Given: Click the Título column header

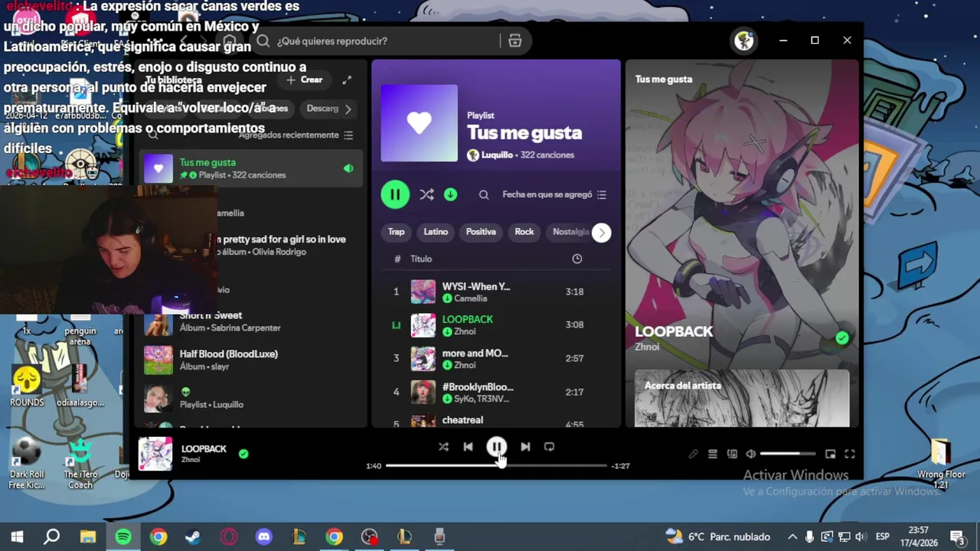Looking at the screenshot, I should (421, 259).
